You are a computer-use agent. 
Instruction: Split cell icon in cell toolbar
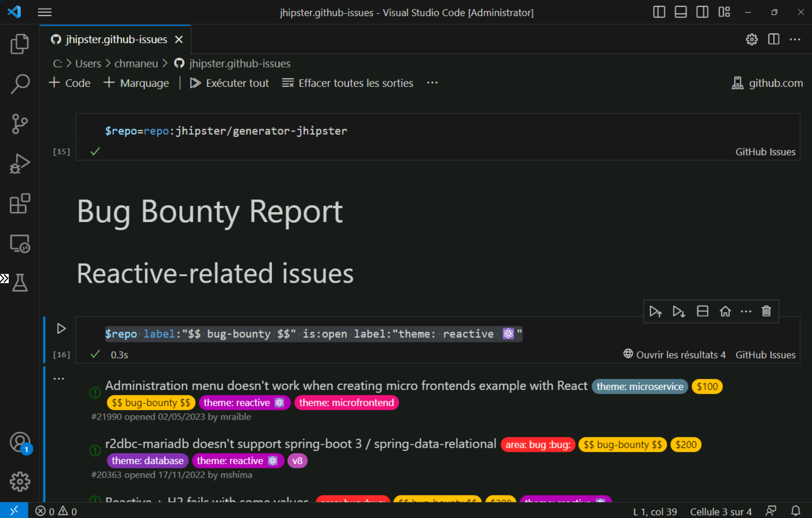[x=703, y=311]
